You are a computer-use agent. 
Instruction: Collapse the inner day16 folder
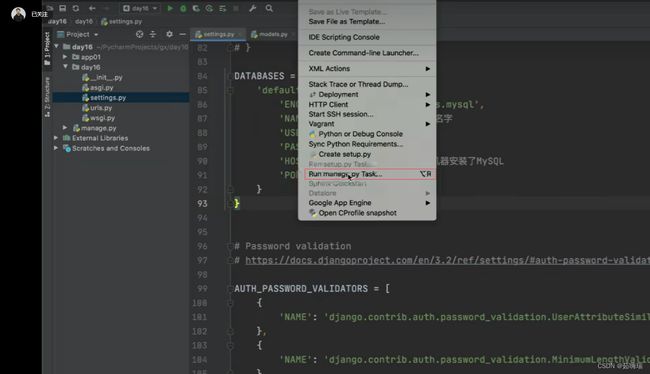point(65,67)
